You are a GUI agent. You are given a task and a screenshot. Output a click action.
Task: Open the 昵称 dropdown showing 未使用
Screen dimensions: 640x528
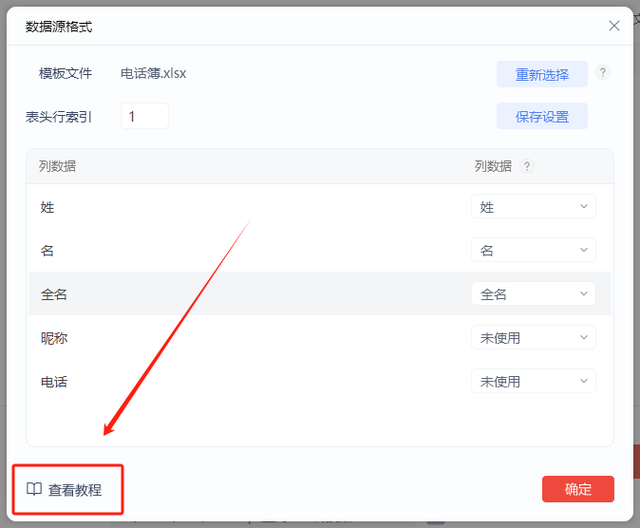pos(533,337)
